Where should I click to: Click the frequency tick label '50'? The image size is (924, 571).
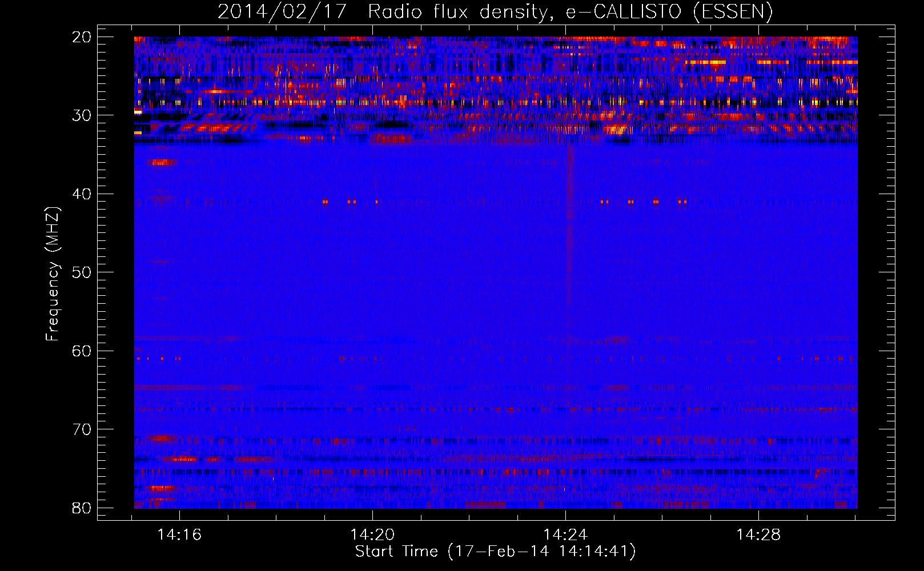coord(82,272)
